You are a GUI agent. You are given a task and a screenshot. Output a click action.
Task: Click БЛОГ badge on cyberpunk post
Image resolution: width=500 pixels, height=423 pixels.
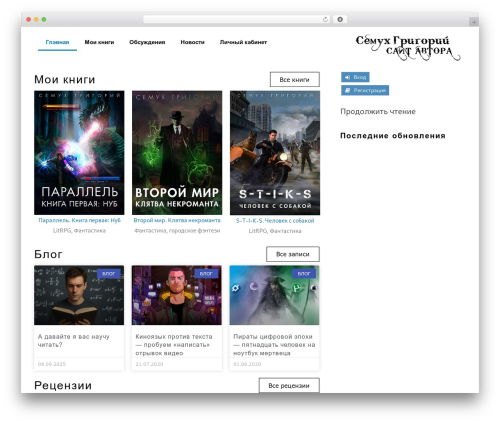tap(206, 274)
